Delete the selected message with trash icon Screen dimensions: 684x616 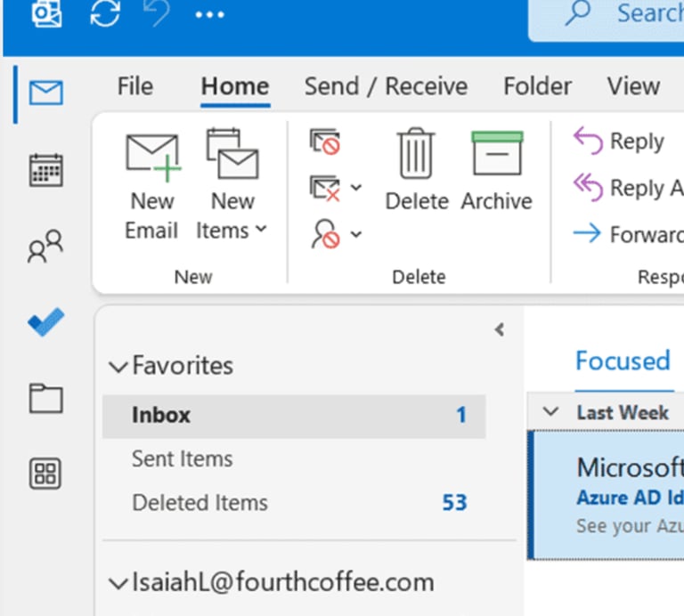click(417, 170)
